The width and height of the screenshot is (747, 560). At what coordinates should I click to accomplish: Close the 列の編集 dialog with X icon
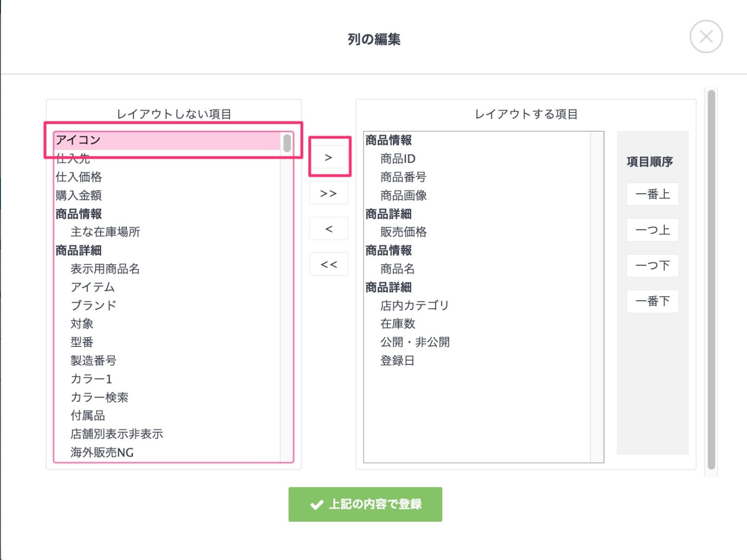point(706,37)
